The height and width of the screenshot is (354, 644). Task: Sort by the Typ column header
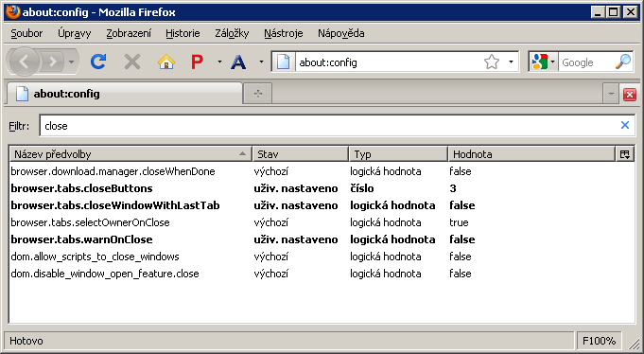pyautogui.click(x=398, y=154)
